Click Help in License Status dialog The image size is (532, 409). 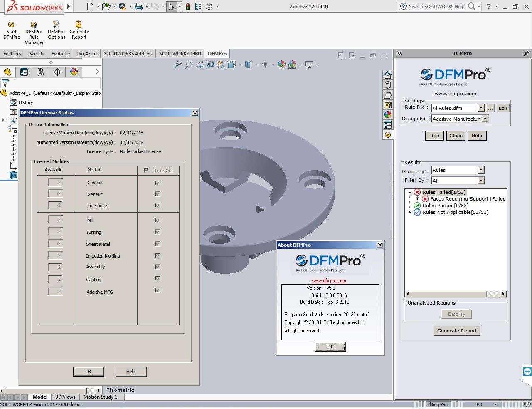coord(131,372)
